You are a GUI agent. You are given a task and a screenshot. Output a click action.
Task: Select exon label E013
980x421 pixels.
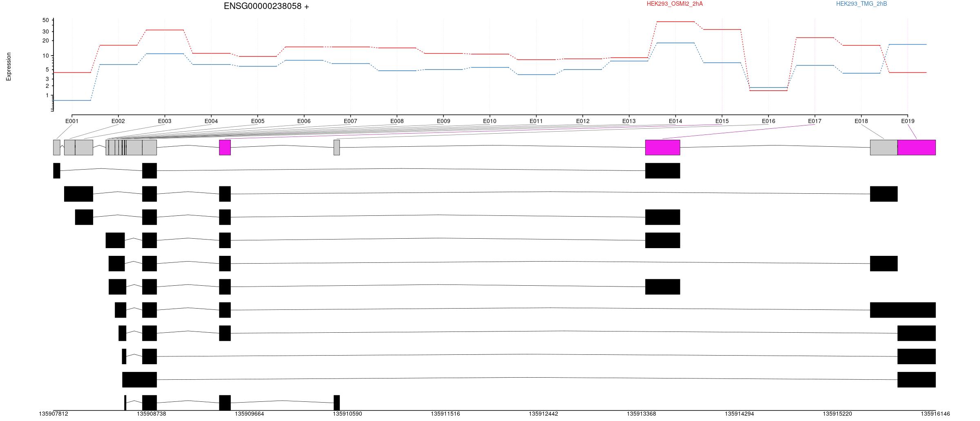[x=629, y=121]
